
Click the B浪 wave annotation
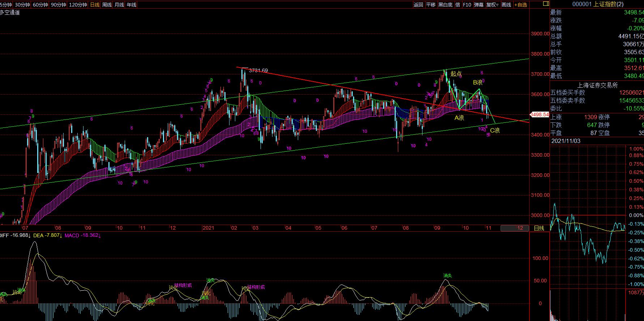(x=478, y=82)
